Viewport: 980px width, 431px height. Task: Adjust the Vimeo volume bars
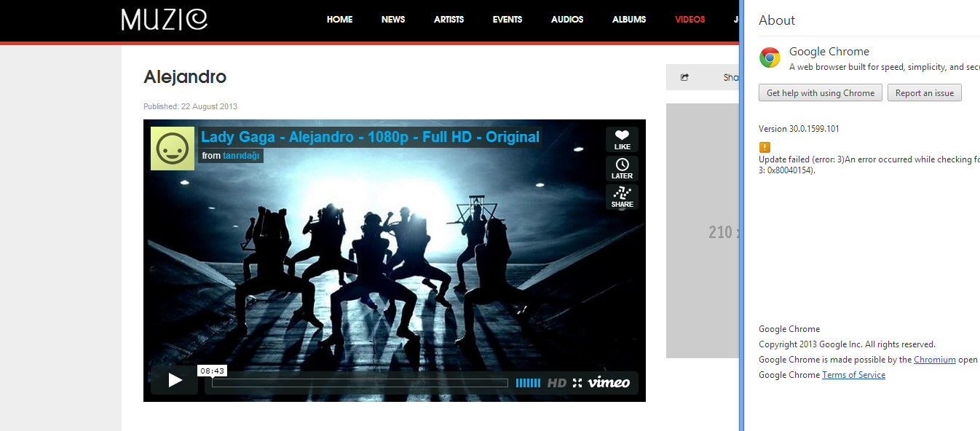point(528,383)
